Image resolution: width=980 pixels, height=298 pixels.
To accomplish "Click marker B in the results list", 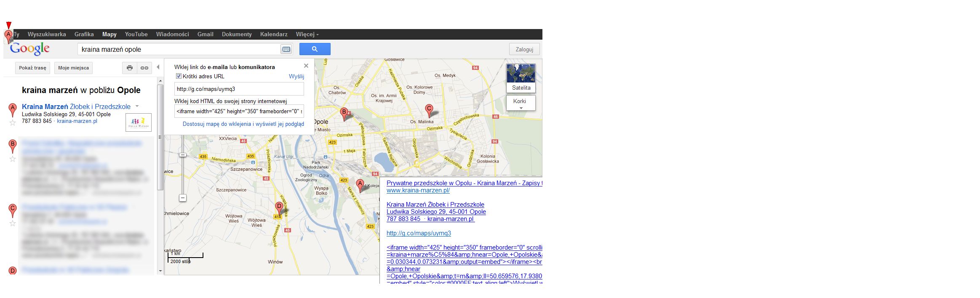I will click(x=13, y=146).
